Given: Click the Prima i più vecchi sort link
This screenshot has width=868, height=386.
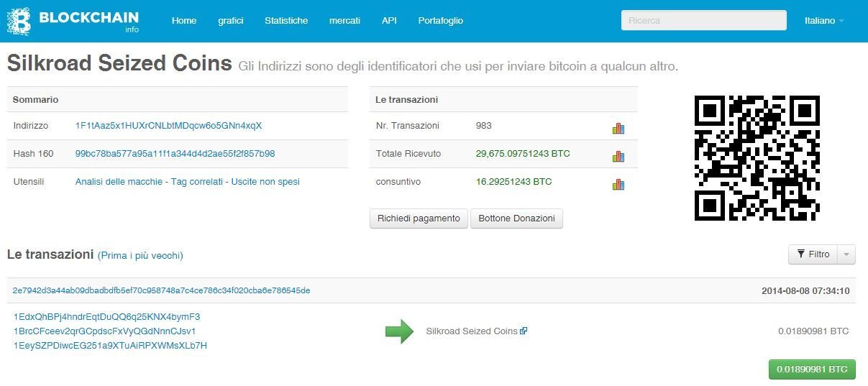Looking at the screenshot, I should 140,255.
